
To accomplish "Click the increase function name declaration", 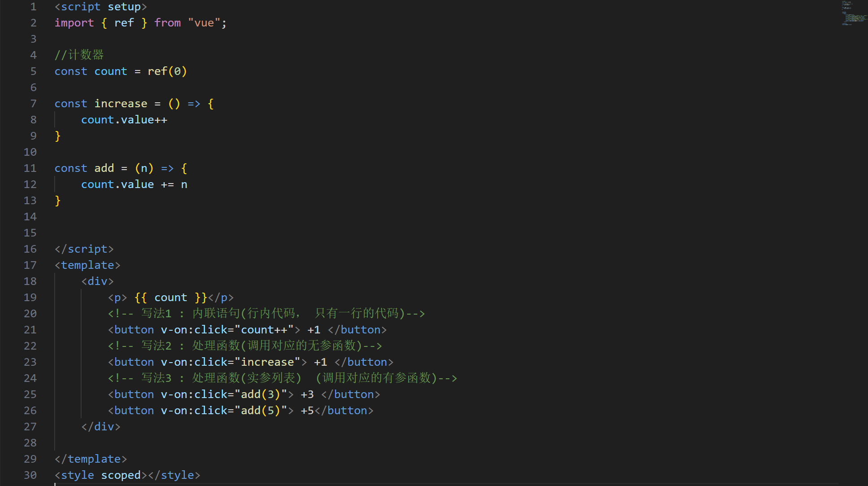I will click(x=121, y=104).
